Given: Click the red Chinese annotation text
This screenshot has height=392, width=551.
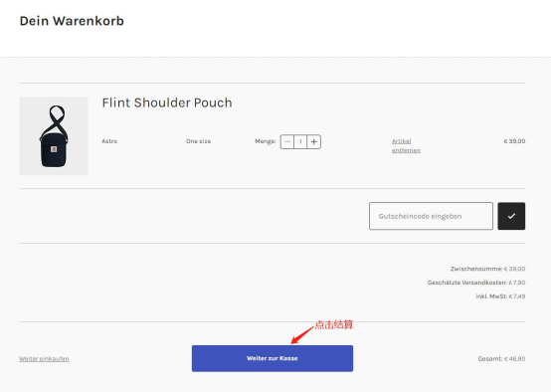Looking at the screenshot, I should [333, 324].
